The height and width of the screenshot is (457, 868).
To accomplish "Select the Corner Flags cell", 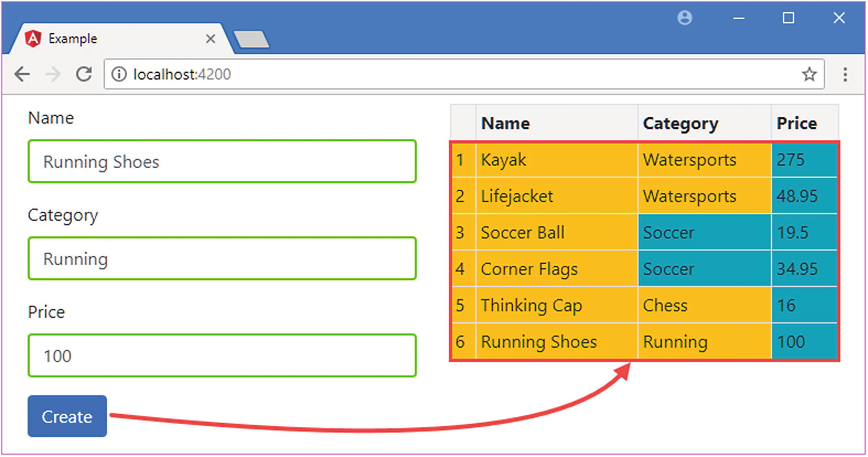I will point(557,269).
